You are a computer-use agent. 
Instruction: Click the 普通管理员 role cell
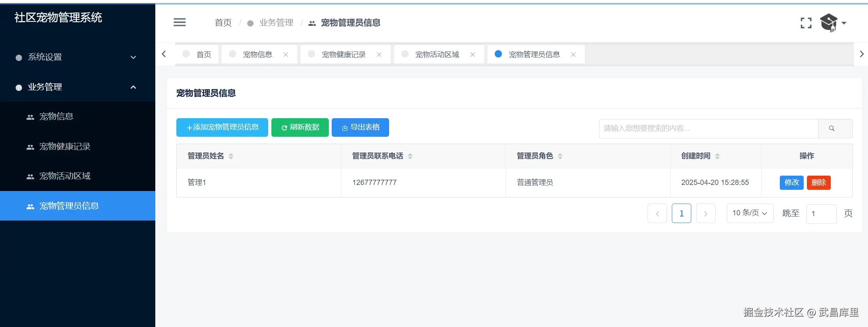pyautogui.click(x=588, y=183)
